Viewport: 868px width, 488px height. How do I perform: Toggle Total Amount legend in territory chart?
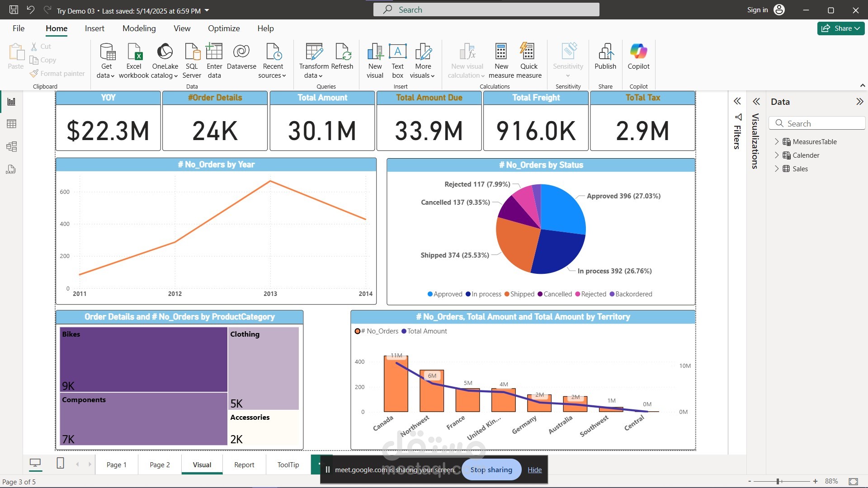tap(424, 331)
